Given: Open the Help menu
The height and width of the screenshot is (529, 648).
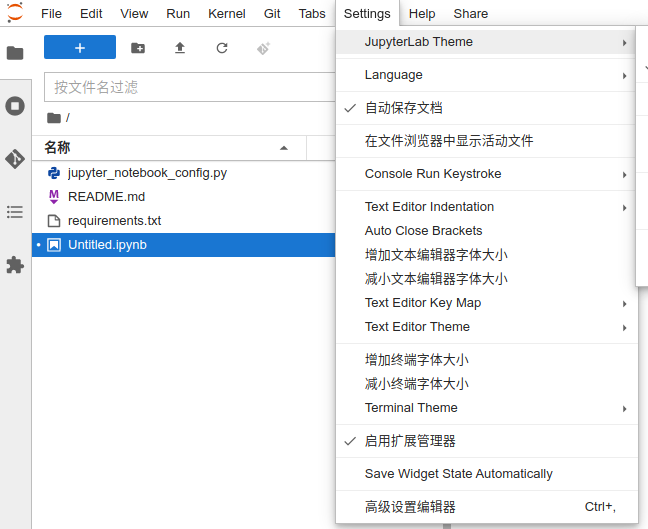Looking at the screenshot, I should click(x=422, y=14).
